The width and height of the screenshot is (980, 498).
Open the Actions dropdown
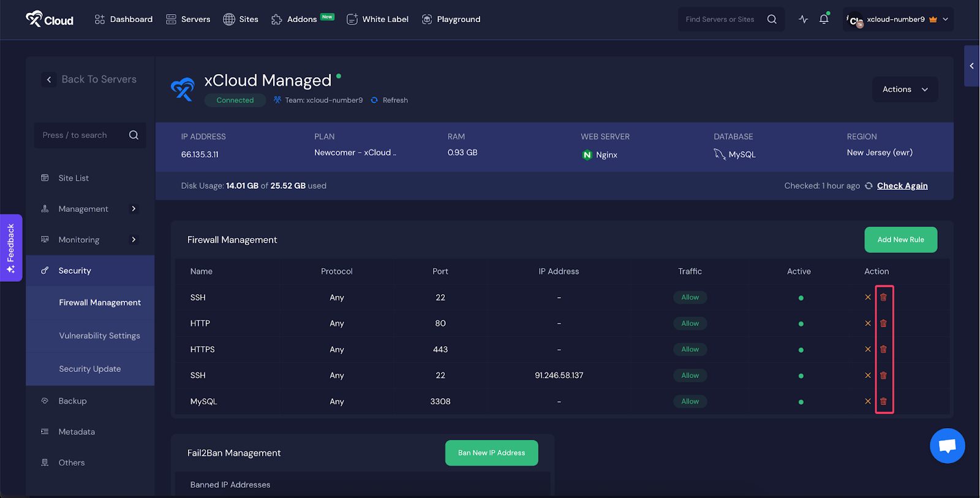(x=905, y=89)
